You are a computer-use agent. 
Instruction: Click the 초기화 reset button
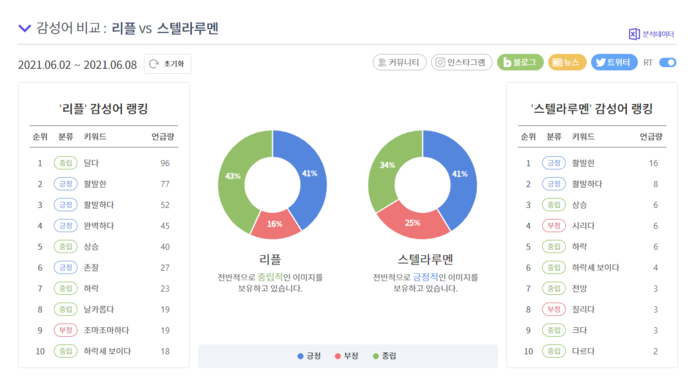pyautogui.click(x=167, y=64)
